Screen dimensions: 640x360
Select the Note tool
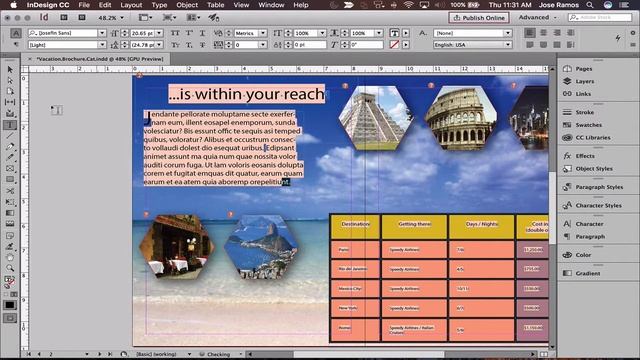[x=10, y=235]
